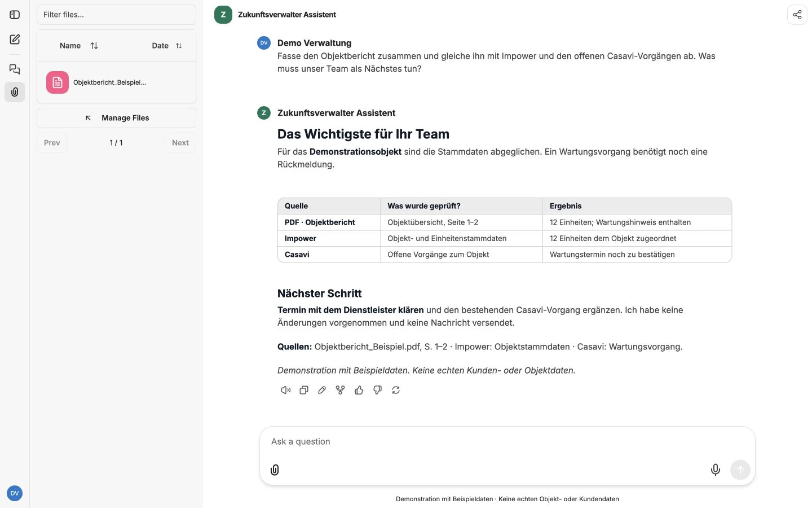The height and width of the screenshot is (508, 812).
Task: Click the 'Nächster Schritt' heading
Action: (320, 294)
